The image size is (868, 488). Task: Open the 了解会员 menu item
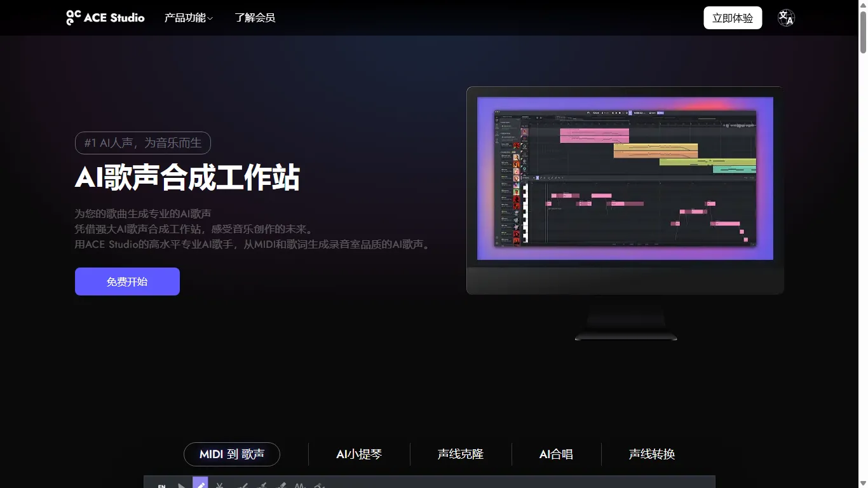(x=255, y=17)
